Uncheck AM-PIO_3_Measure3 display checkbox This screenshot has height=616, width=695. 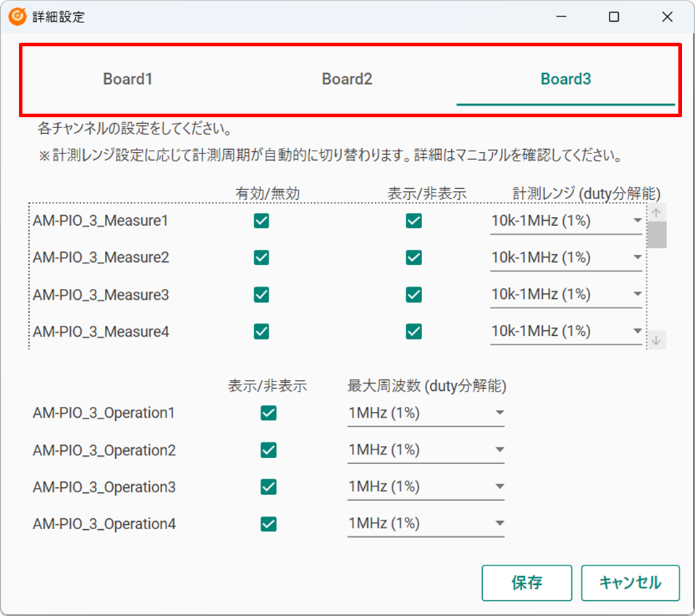414,295
